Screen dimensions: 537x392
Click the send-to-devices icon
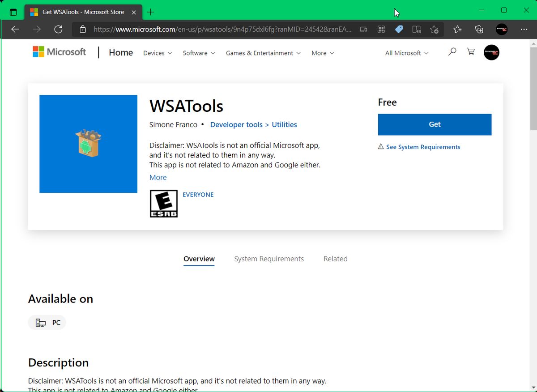pos(363,29)
